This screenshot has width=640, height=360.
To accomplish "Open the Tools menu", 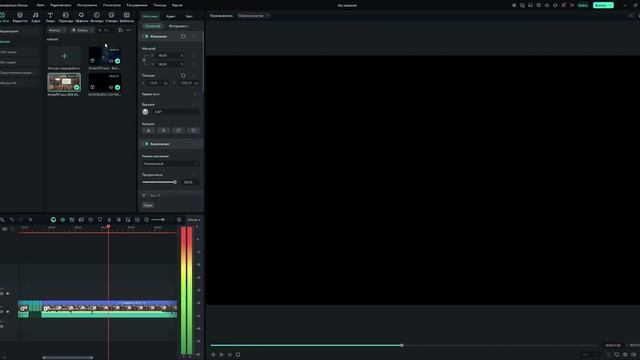I will point(87,5).
